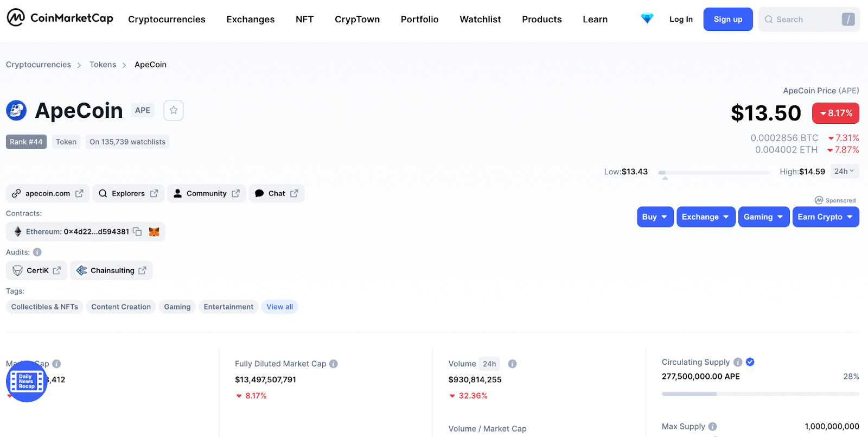This screenshot has width=868, height=437.
Task: Click the 0.0002856 BTC price
Action: point(784,138)
